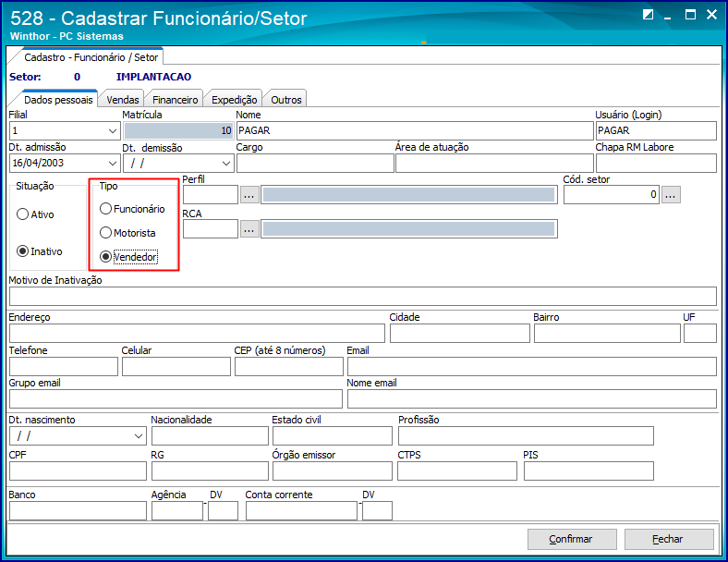Click the Área de atuação field
728x562 pixels.
point(494,164)
